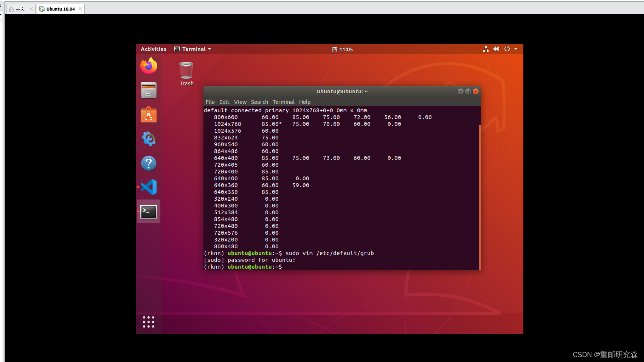Click the 800x480 resolution text
The image size is (644, 362).
pyautogui.click(x=226, y=246)
